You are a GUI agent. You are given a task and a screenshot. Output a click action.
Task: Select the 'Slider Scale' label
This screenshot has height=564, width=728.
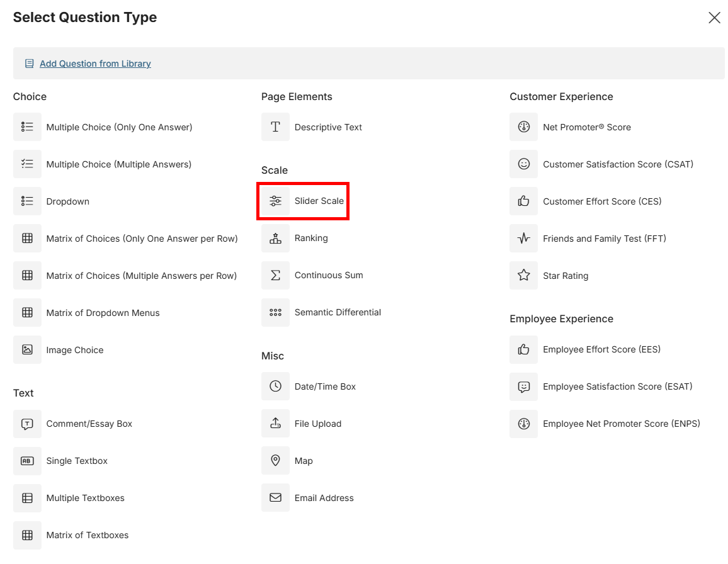(x=319, y=201)
